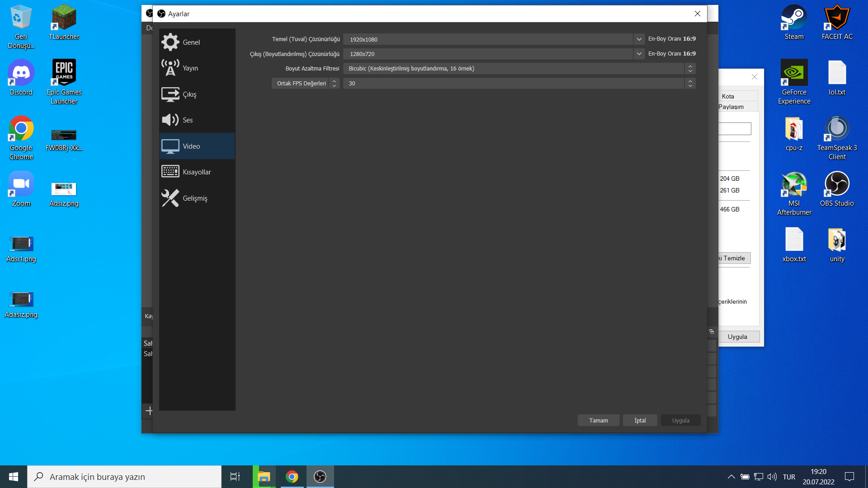This screenshot has width=868, height=488.
Task: Open the Çıkış output settings
Action: (x=189, y=94)
